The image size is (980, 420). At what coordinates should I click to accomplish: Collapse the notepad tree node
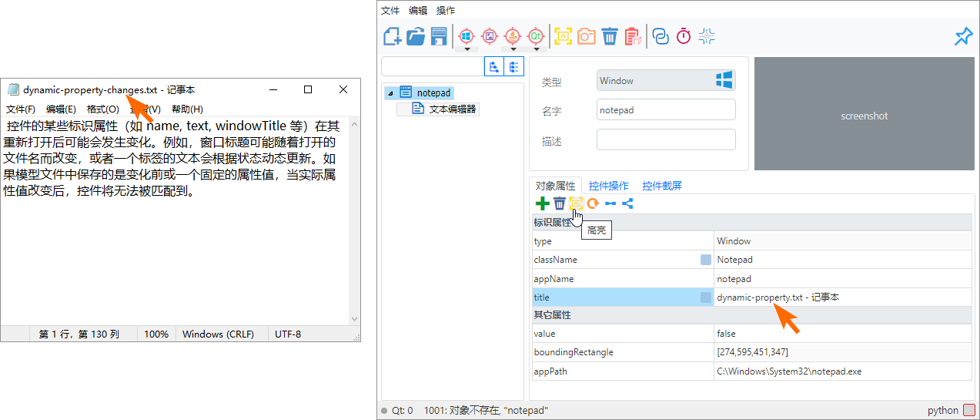point(390,93)
